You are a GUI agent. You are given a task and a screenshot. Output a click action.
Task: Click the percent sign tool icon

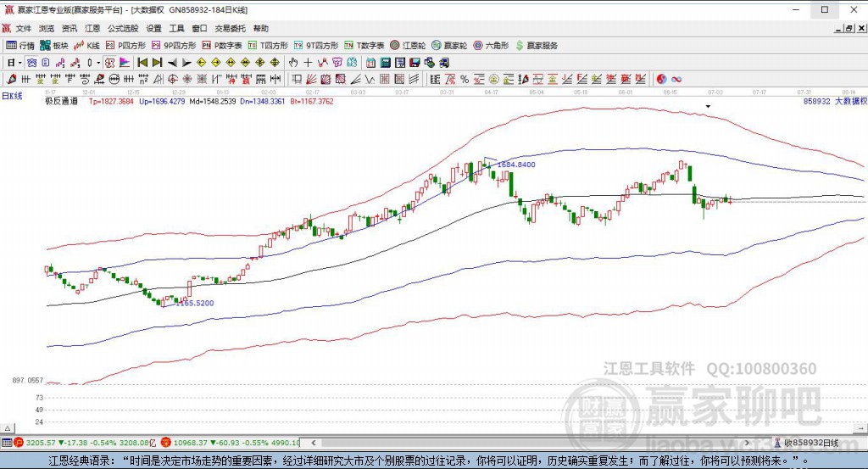465,79
